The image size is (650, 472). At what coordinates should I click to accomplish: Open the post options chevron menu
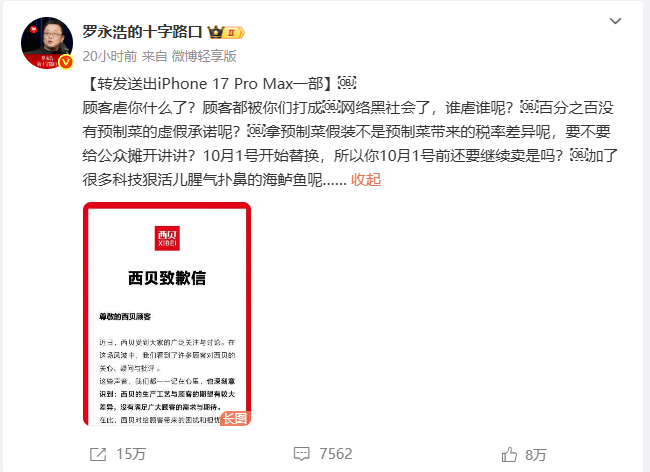click(x=615, y=21)
